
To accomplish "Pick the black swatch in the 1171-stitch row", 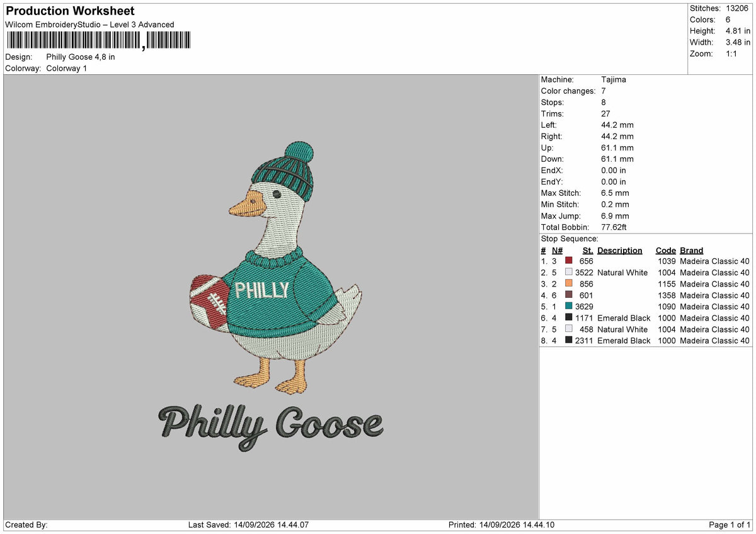I will coord(569,318).
